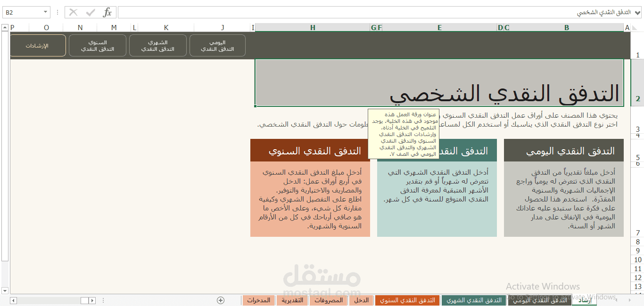Screen dimensions: 644x306
Task: Click vertical scrollbar up arrow
Action: [x=5, y=28]
